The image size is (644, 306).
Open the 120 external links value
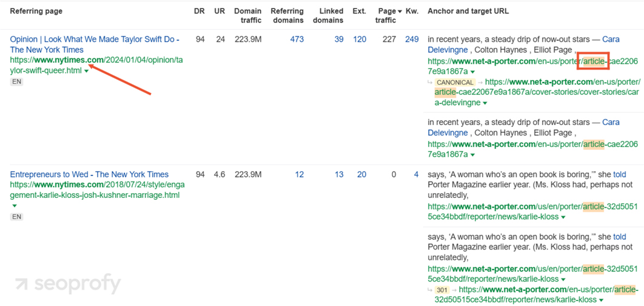click(360, 39)
